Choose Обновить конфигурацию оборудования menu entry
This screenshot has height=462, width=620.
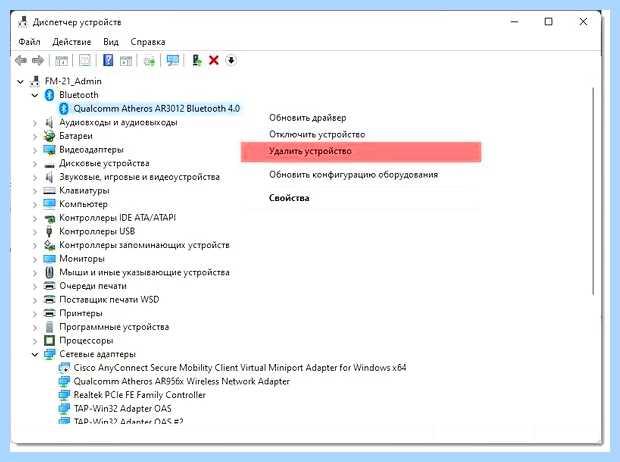353,174
